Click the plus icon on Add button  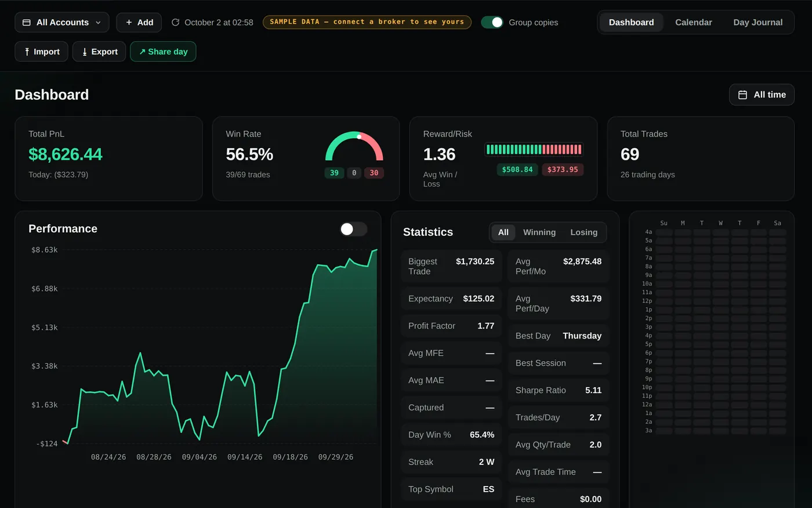pos(129,23)
